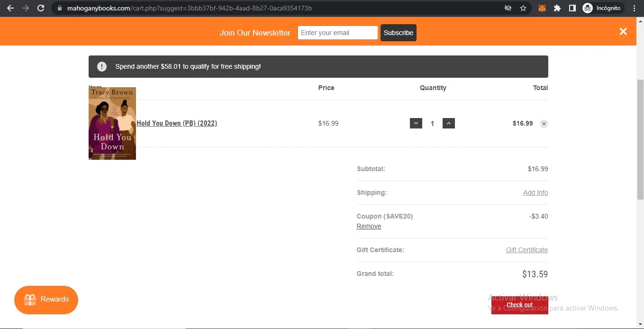Remove Hold You Down from cart
This screenshot has width=644, height=329.
544,124
